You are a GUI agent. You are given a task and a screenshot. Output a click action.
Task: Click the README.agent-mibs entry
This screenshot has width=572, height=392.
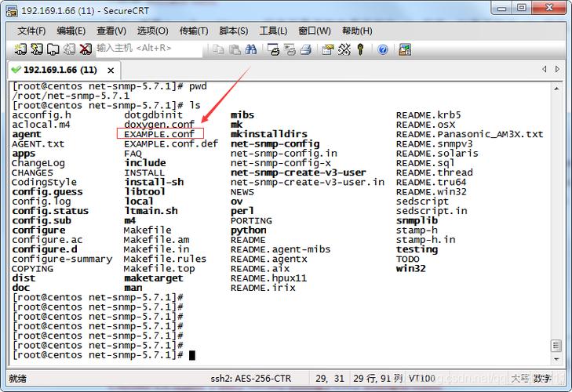(281, 249)
